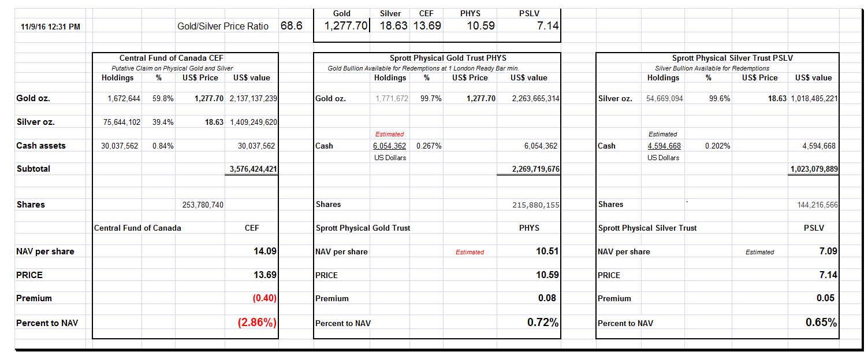
Task: Click CEF gold value 2,137,137,239
Action: [254, 99]
